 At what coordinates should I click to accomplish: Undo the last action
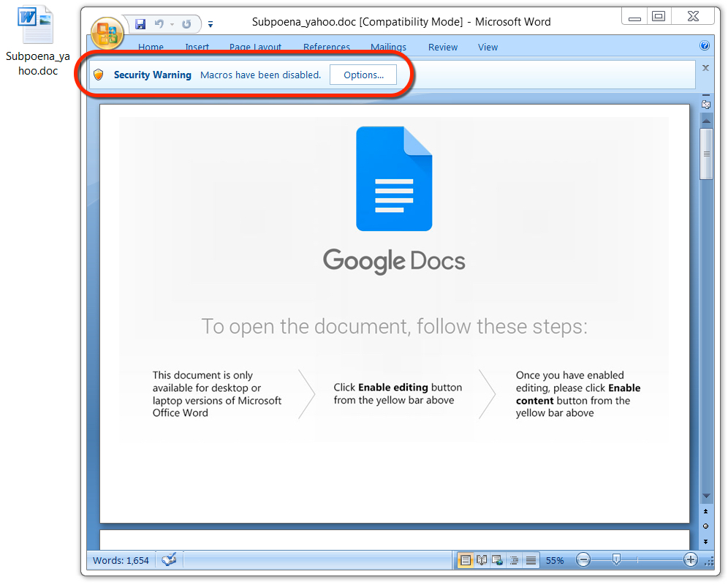[159, 23]
